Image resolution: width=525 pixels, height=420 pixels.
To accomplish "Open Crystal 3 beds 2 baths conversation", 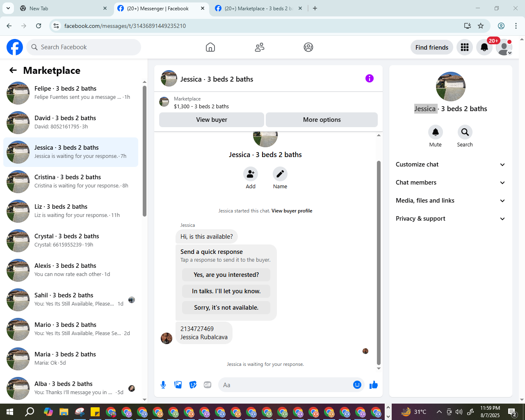I will 71,241.
